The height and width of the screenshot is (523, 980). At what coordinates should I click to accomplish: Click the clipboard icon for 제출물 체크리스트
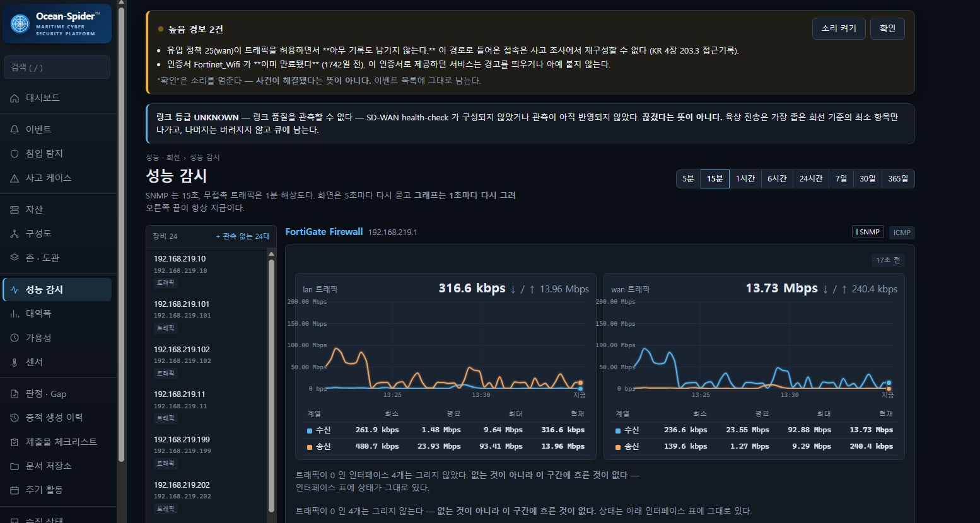pyautogui.click(x=15, y=442)
